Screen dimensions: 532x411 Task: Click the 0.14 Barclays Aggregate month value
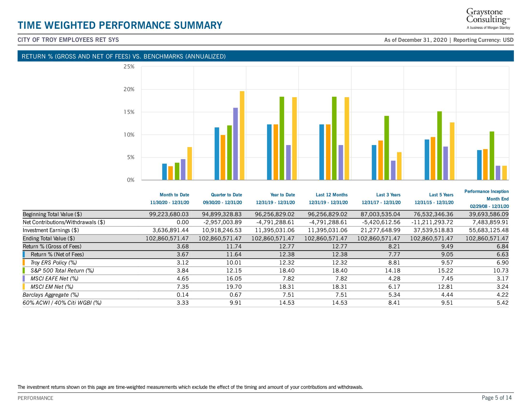point(183,295)
